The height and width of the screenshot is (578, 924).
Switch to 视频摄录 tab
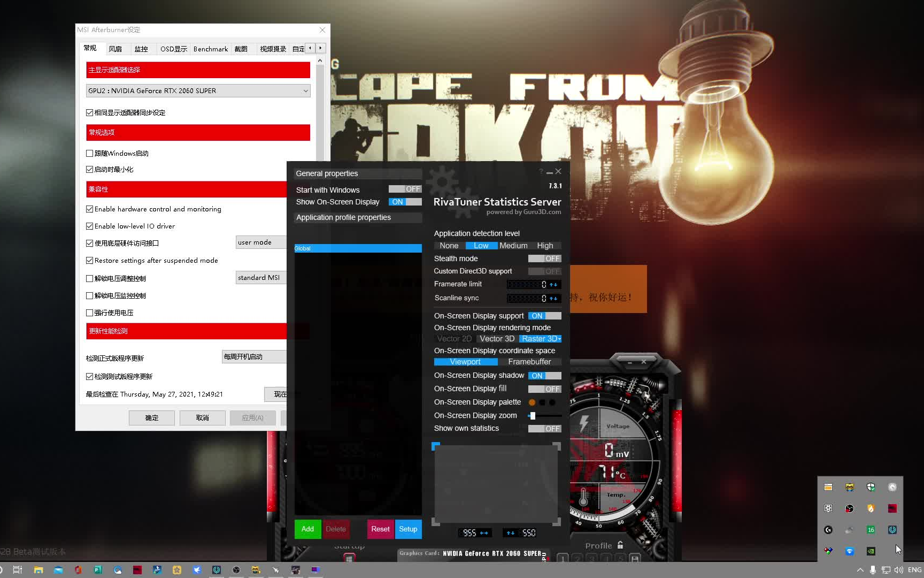273,49
